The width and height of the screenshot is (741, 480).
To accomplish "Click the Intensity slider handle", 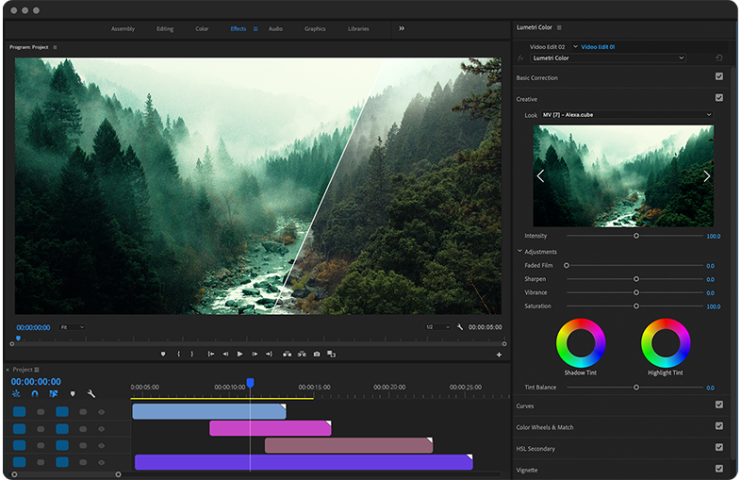I will point(636,236).
